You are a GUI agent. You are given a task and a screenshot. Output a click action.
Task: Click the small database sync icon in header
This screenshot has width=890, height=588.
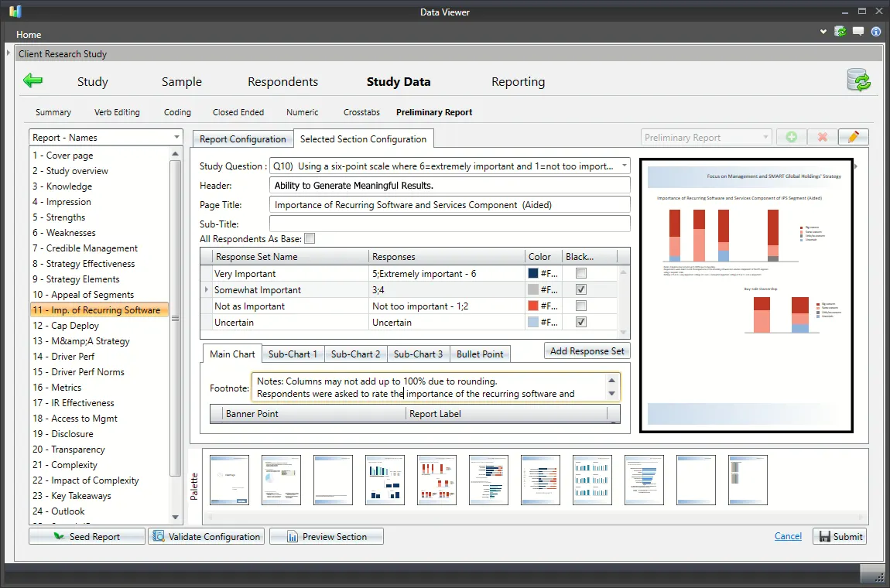point(840,32)
